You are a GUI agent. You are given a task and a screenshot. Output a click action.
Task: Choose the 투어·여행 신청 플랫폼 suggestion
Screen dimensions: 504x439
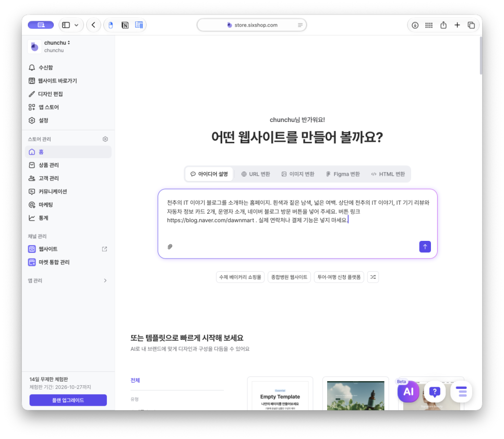[339, 277]
